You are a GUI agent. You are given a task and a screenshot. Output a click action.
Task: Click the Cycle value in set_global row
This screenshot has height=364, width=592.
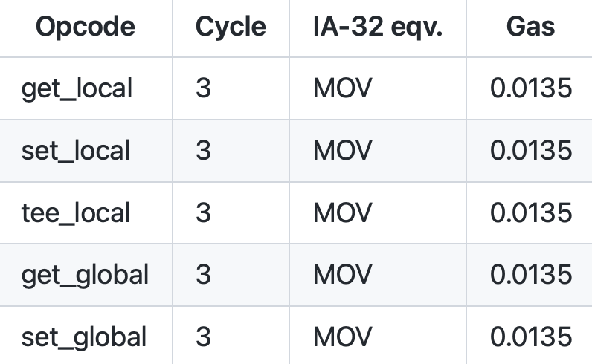click(x=204, y=337)
